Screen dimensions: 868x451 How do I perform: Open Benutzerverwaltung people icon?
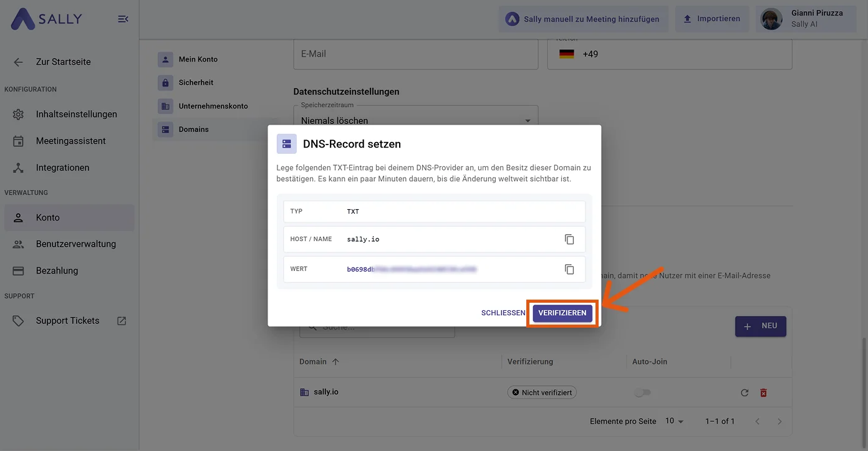(18, 244)
